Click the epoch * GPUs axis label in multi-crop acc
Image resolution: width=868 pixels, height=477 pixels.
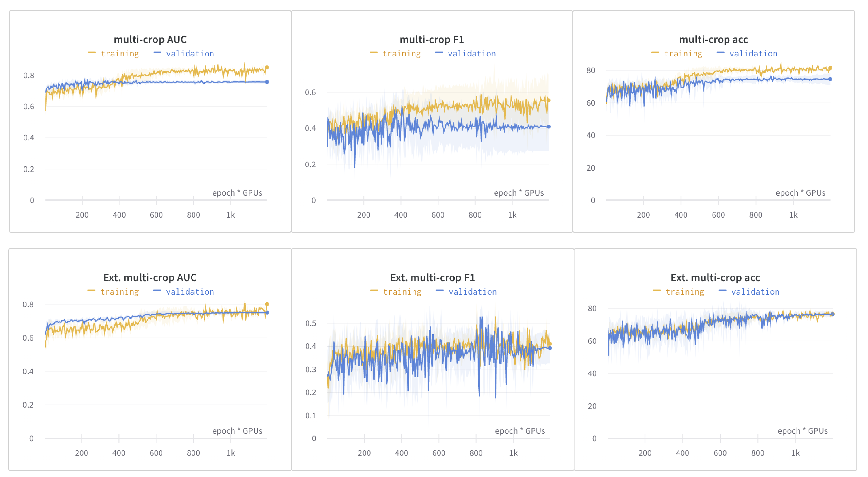[801, 193]
